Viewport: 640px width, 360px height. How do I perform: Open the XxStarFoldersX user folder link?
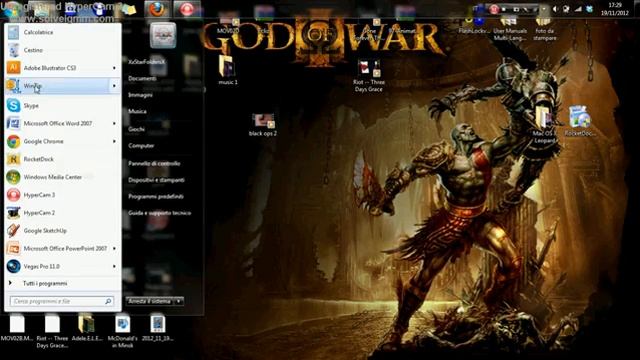pyautogui.click(x=147, y=62)
